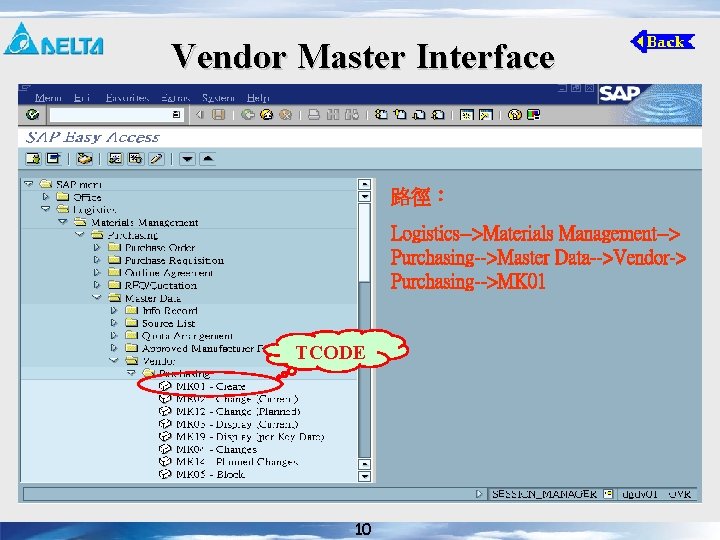Select MK12 - Change (Planned) transaction
This screenshot has height=540, width=720.
[x=238, y=411]
